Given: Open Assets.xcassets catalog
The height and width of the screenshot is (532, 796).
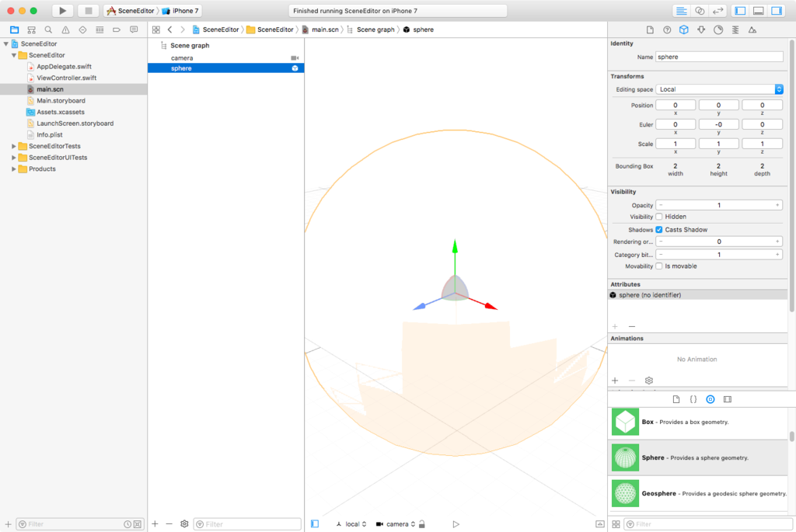Looking at the screenshot, I should (x=61, y=112).
